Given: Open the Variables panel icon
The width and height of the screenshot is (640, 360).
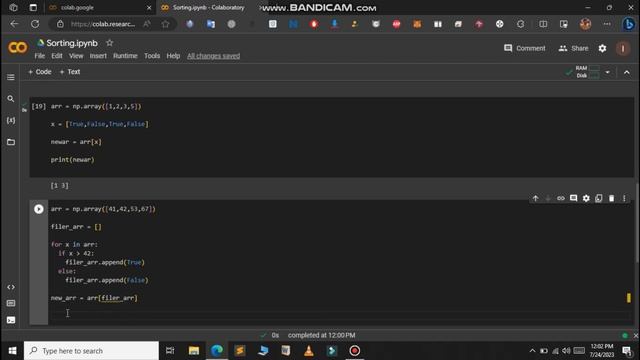Looking at the screenshot, I should 11,120.
